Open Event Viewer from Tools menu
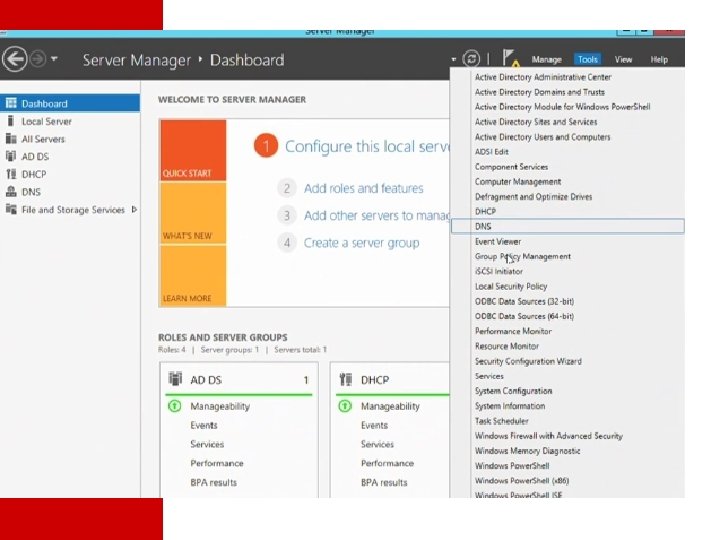The height and width of the screenshot is (540, 720). point(498,242)
